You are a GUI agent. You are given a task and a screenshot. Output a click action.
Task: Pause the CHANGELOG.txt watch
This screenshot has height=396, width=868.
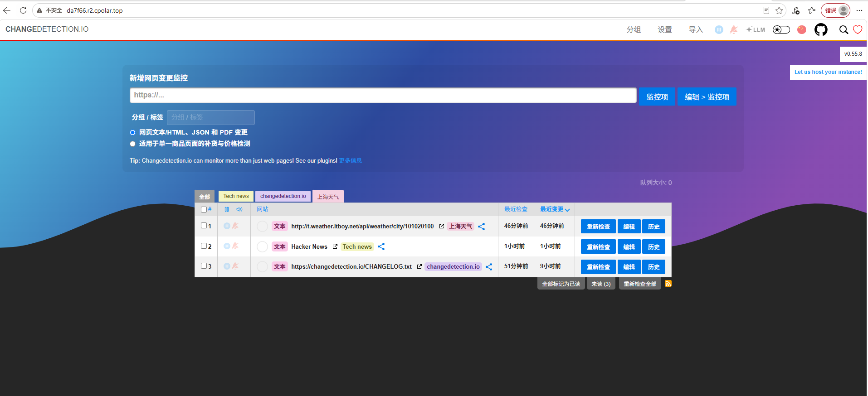[227, 266]
